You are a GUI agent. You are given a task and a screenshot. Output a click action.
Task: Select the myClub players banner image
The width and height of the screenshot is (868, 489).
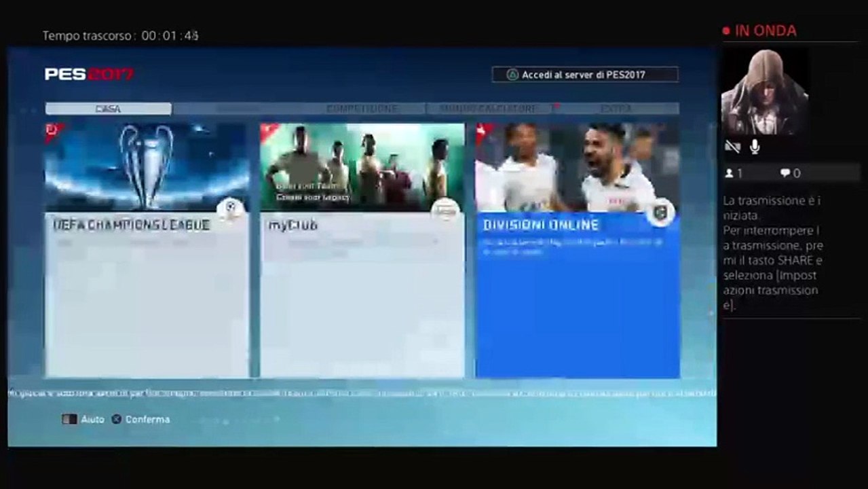pyautogui.click(x=362, y=167)
